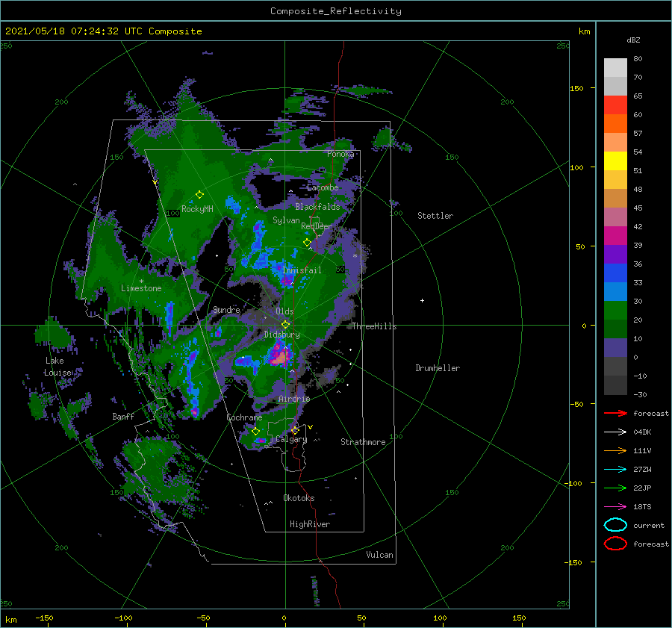Click the Stettler label
This screenshot has width=672, height=628.
[435, 216]
